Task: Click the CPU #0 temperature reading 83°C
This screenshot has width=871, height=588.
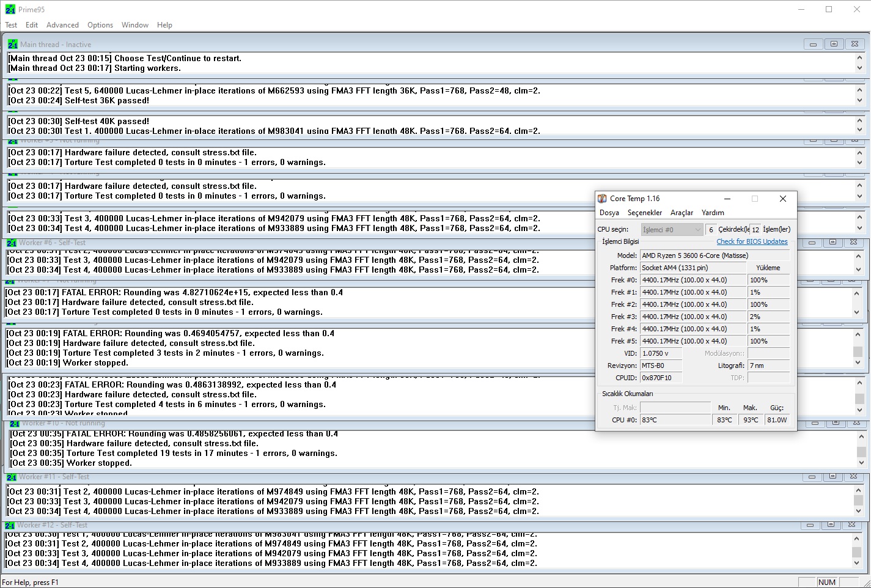Action: [x=675, y=420]
